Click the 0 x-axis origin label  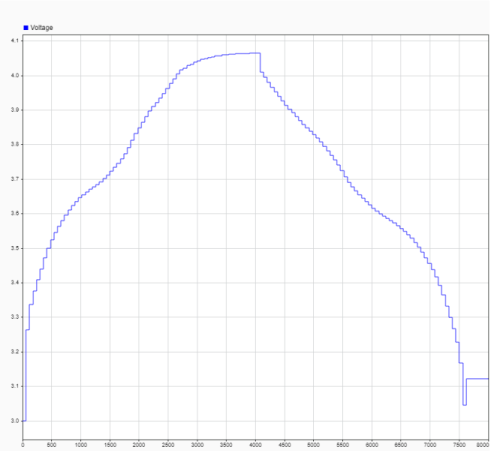pyautogui.click(x=23, y=445)
